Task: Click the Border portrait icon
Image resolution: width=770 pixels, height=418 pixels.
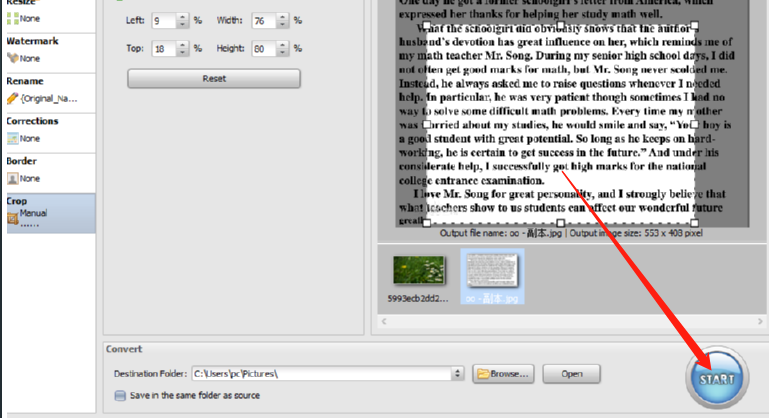Action: point(13,178)
